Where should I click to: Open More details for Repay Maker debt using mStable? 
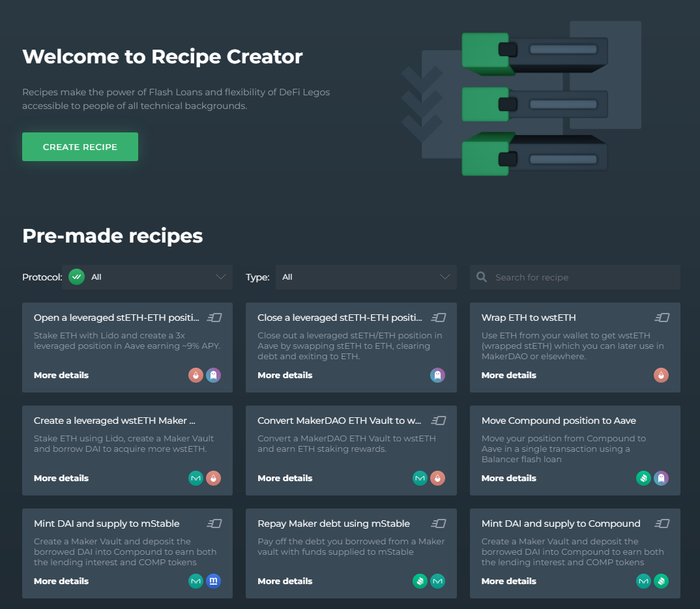(285, 581)
